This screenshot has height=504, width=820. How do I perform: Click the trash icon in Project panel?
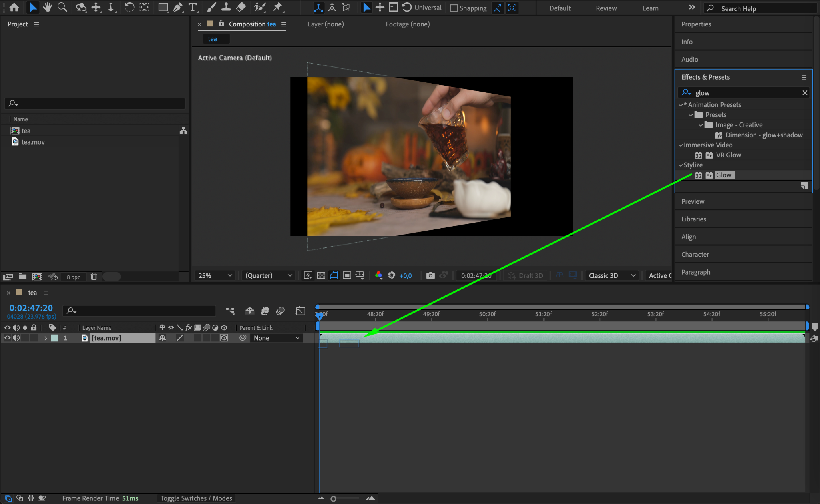(x=94, y=277)
